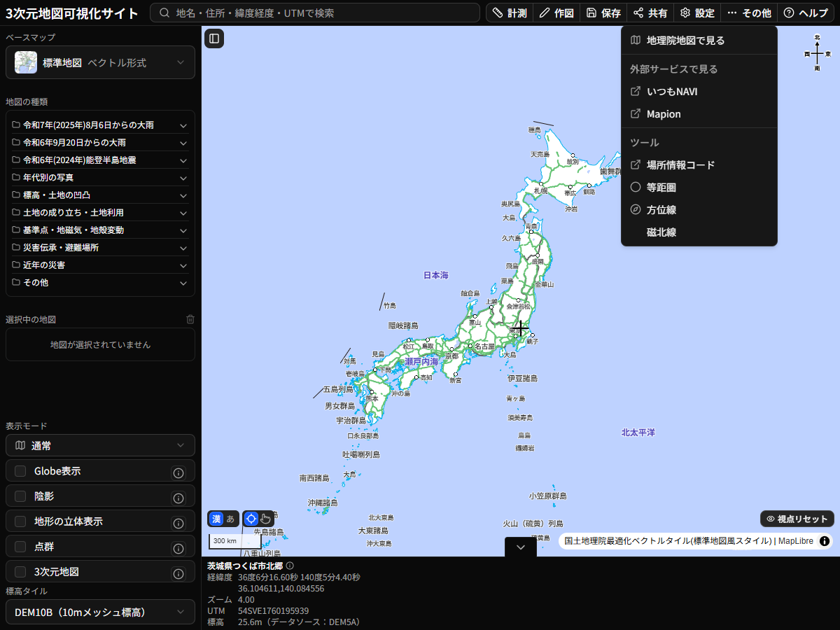Open info icon for 点群
The width and height of the screenshot is (840, 630).
[178, 548]
